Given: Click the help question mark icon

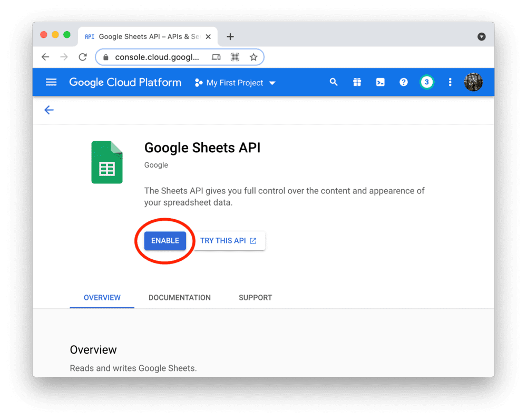Looking at the screenshot, I should [x=403, y=82].
